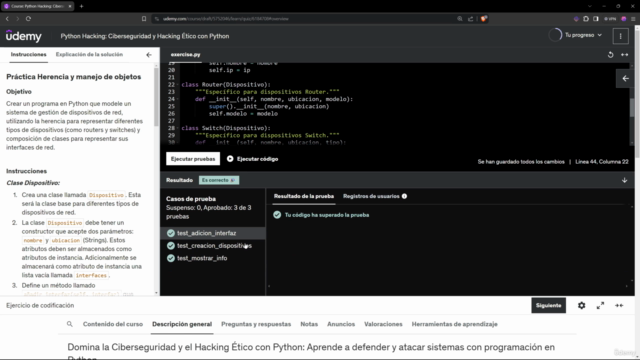Click 'Tu código ha superado la prueba' message
The width and height of the screenshot is (640, 360).
327,215
